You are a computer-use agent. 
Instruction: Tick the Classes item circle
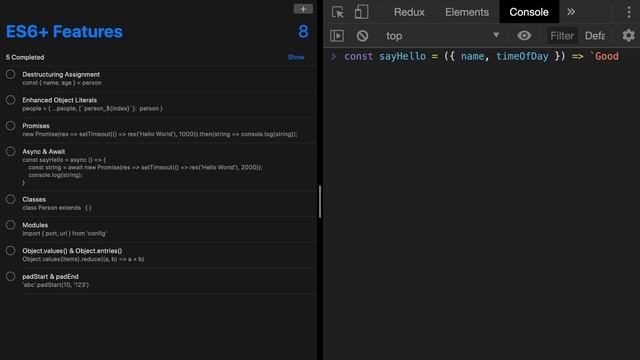click(x=11, y=199)
